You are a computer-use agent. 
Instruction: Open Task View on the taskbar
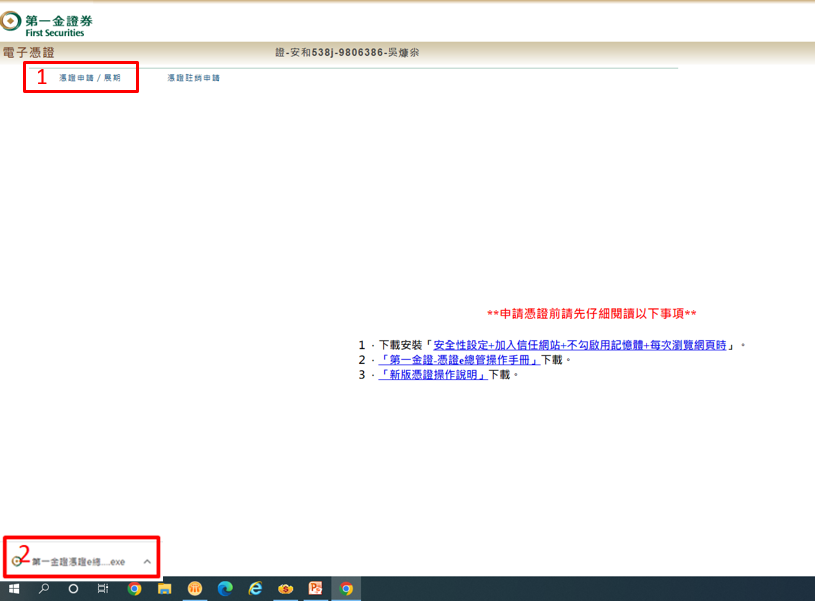pyautogui.click(x=103, y=589)
